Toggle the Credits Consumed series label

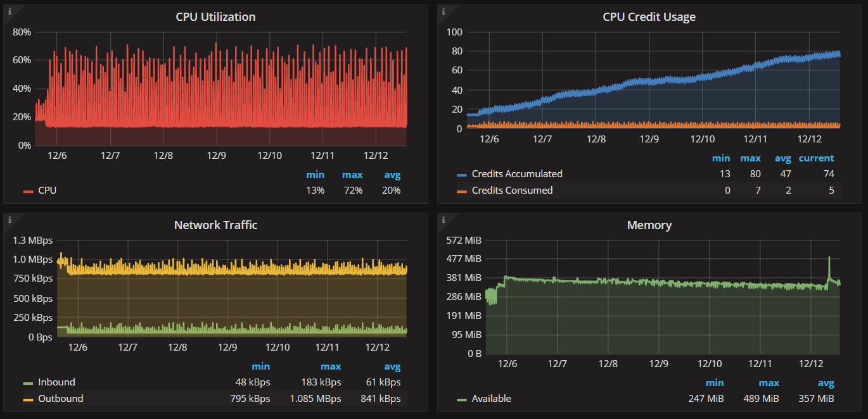[x=512, y=191]
